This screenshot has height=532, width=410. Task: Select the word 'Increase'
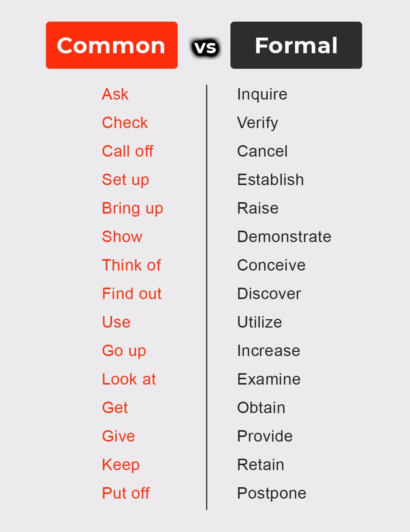(269, 351)
